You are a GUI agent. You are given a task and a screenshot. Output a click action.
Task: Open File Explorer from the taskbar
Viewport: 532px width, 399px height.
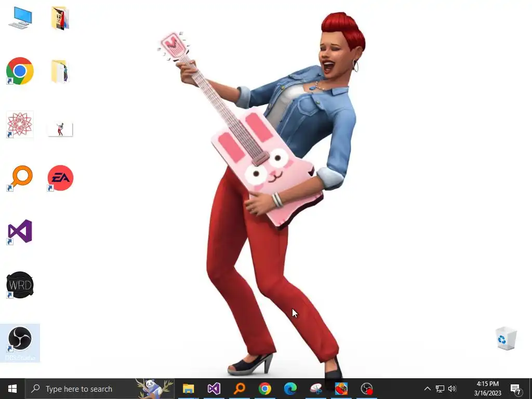[x=188, y=389]
